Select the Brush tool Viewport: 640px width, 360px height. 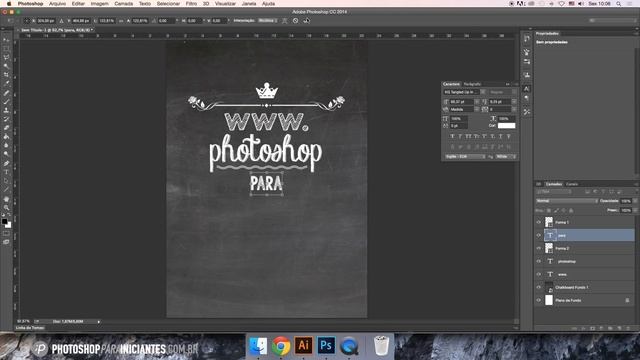coord(6,101)
